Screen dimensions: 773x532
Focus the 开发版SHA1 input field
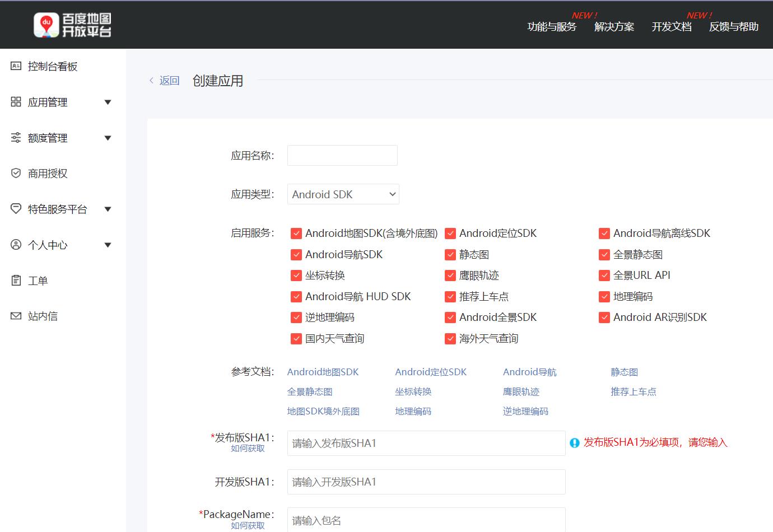click(426, 482)
